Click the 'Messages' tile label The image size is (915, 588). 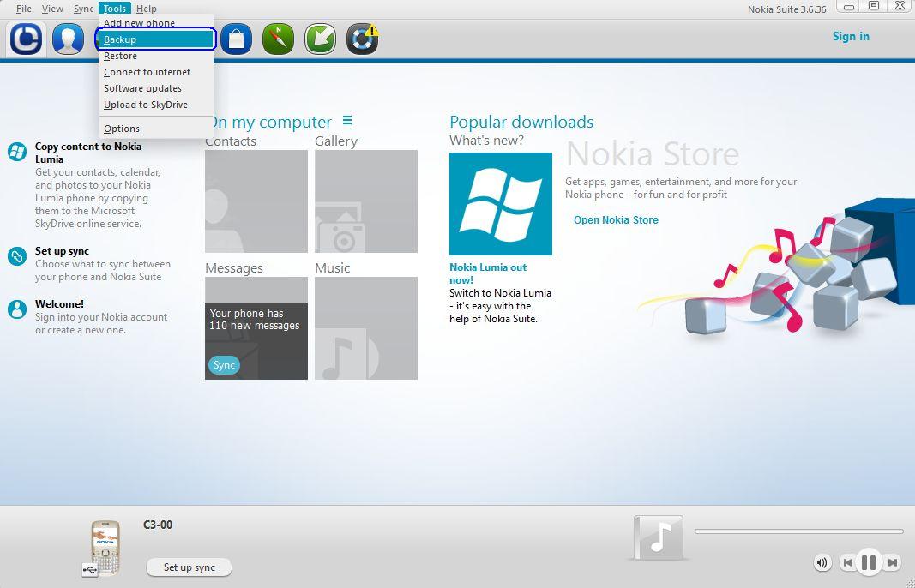tap(234, 268)
